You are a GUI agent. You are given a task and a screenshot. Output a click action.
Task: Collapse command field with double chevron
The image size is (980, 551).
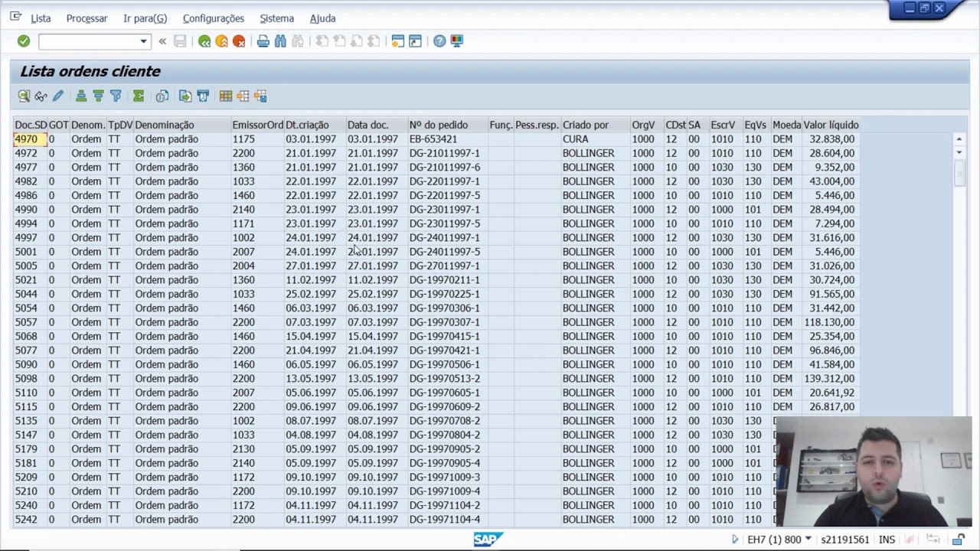coord(162,41)
